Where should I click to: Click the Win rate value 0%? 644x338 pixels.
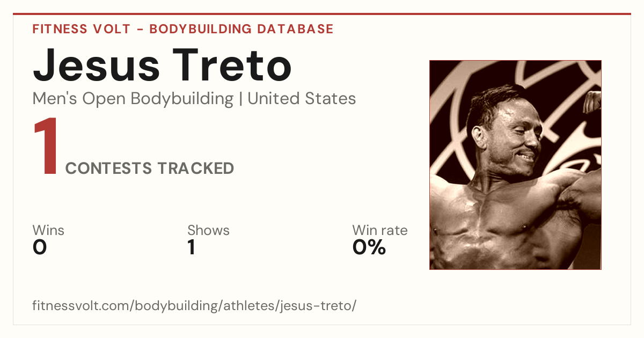369,247
